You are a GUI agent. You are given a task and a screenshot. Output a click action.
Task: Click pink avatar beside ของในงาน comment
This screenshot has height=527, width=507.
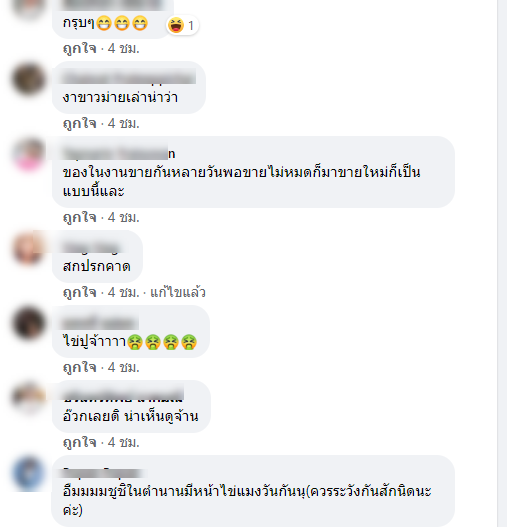[29, 155]
